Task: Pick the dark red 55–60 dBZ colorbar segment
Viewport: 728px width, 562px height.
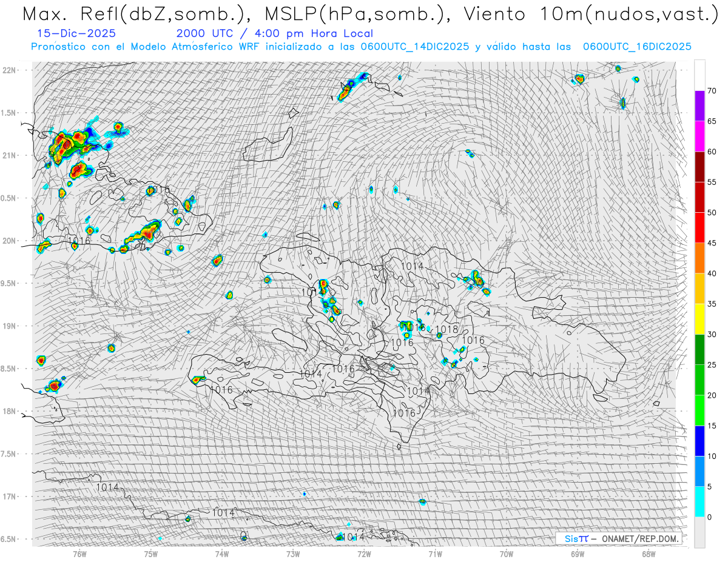Action: coord(699,167)
